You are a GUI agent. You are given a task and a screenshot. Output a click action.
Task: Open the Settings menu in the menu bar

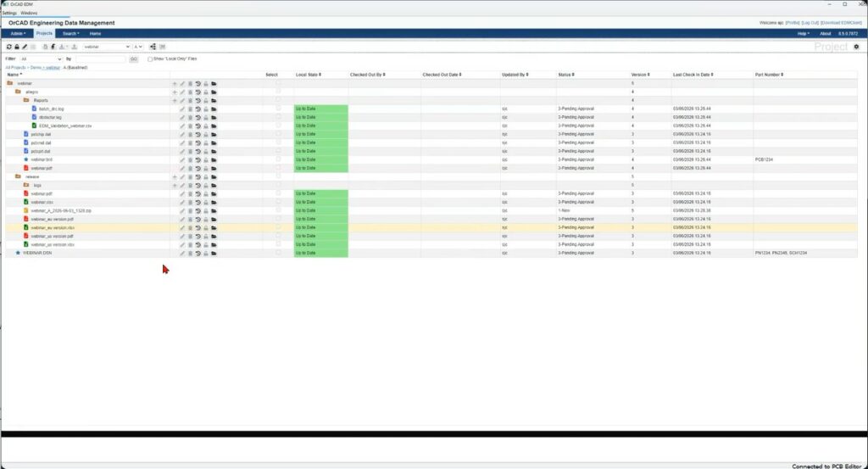point(9,13)
